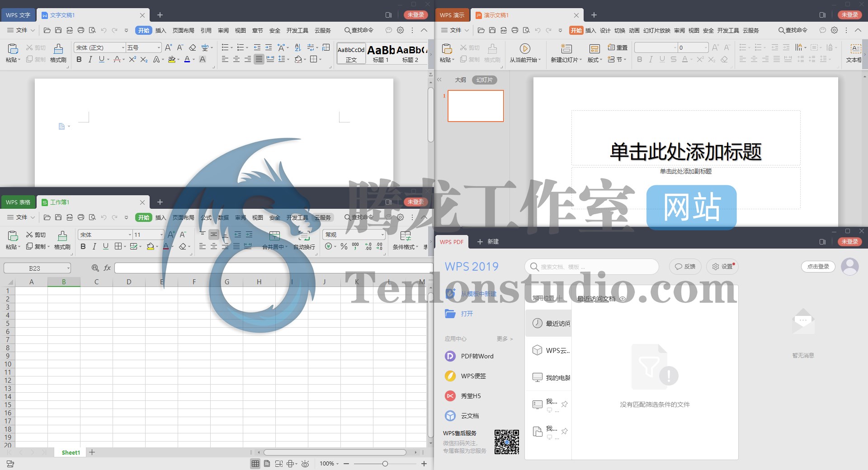The height and width of the screenshot is (470, 868).
Task: Click insert function fx in Spreadsheet formula bar
Action: coord(107,268)
